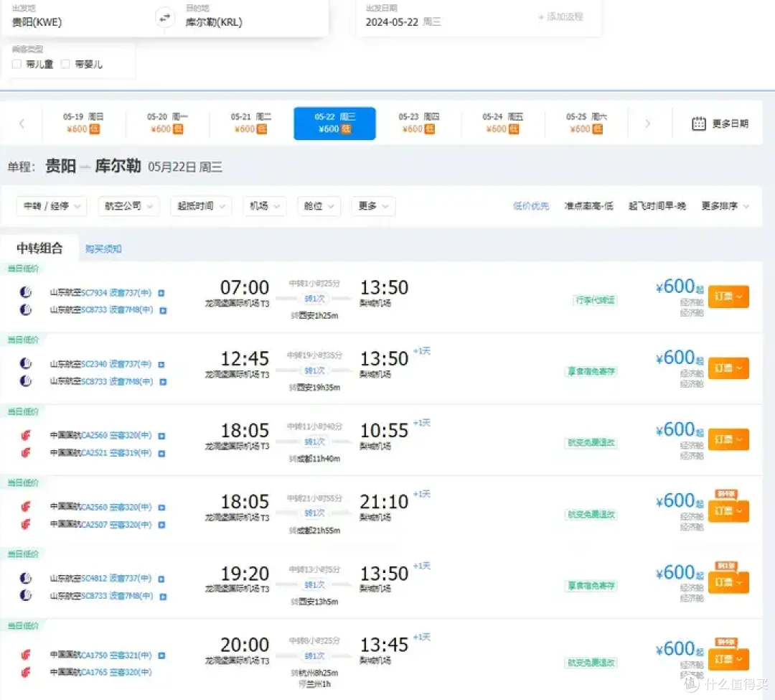Open the 购买须知 link
Viewport: 775px width, 700px height.
pos(103,248)
